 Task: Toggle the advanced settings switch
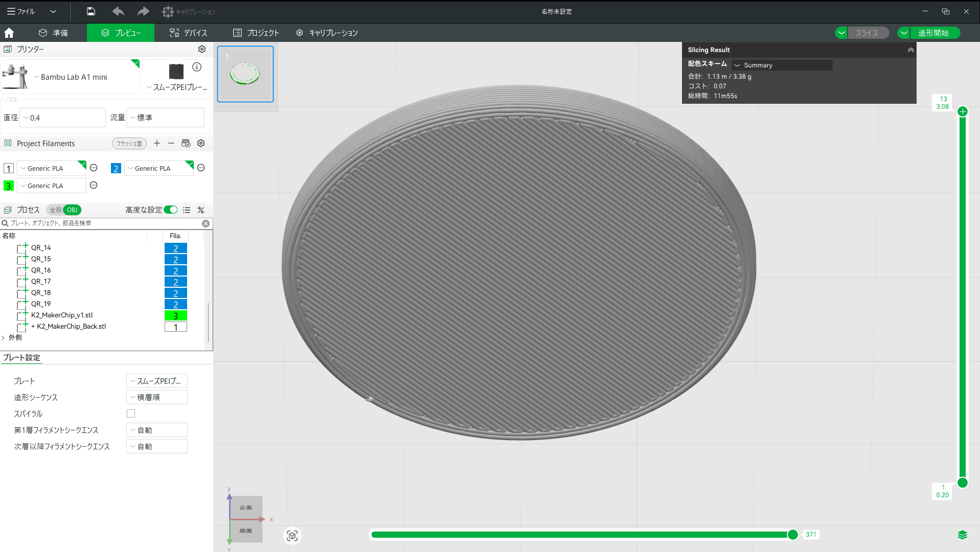point(171,210)
